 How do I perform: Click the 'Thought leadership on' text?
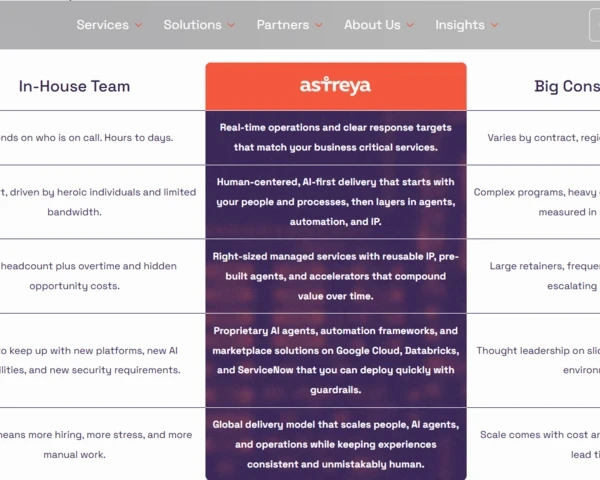tap(530, 351)
